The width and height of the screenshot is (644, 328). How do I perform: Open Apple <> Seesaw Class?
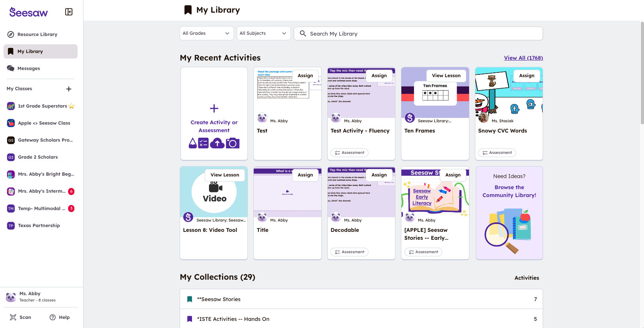(x=40, y=123)
